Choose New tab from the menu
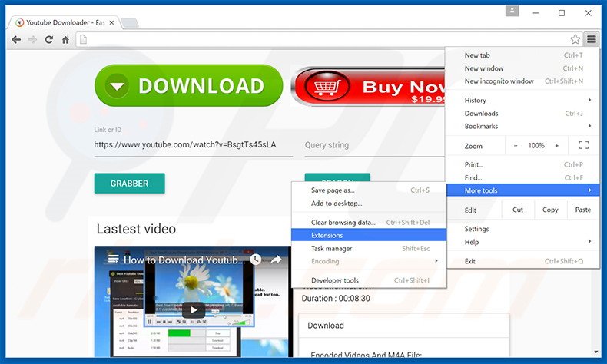 pyautogui.click(x=523, y=55)
